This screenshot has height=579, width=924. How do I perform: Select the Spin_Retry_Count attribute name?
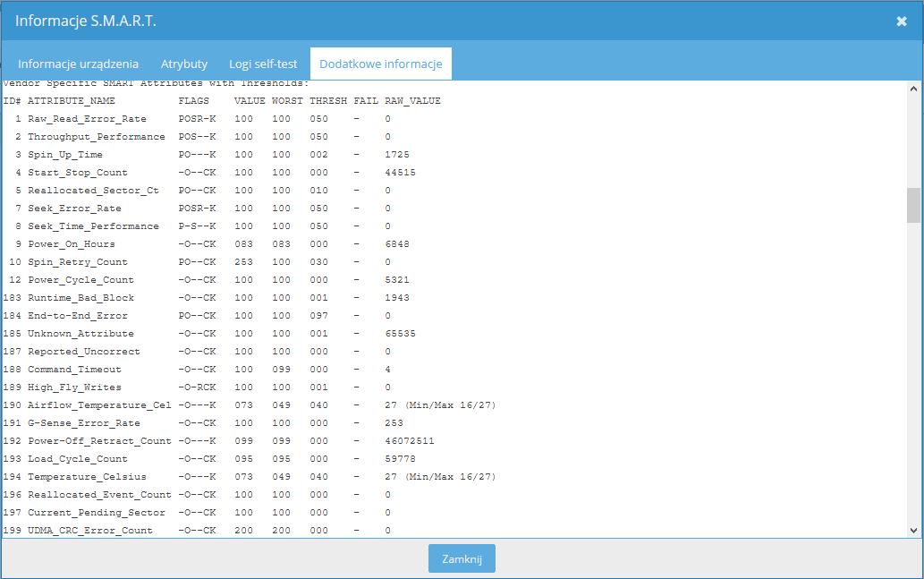point(78,262)
